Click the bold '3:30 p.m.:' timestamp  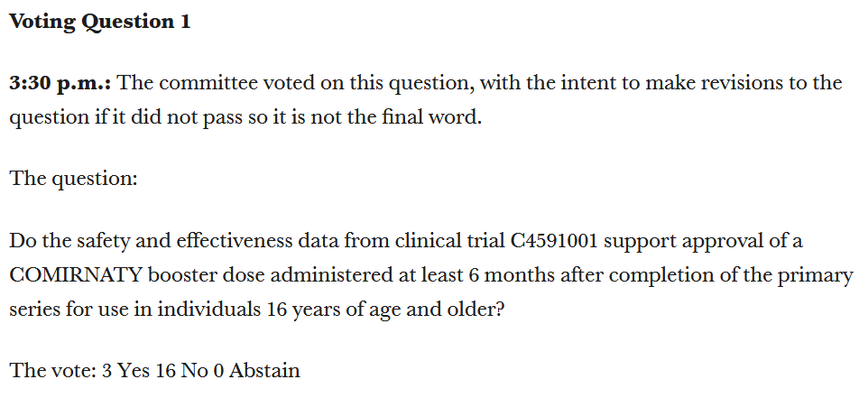pos(60,84)
